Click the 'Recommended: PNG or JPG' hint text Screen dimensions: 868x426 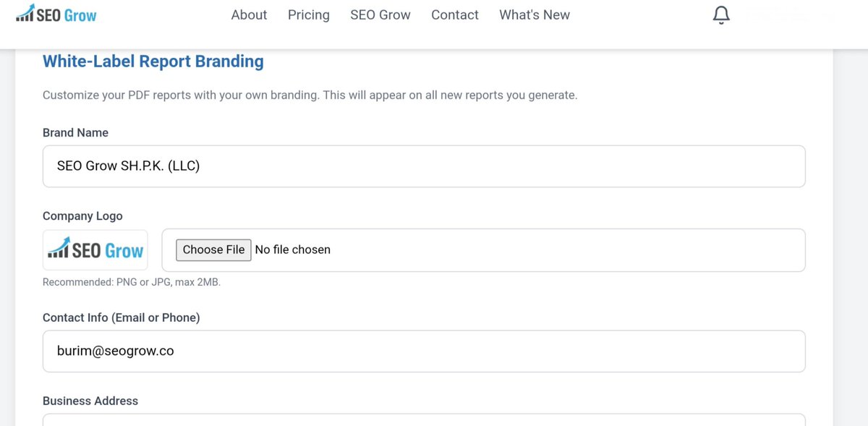pos(132,282)
